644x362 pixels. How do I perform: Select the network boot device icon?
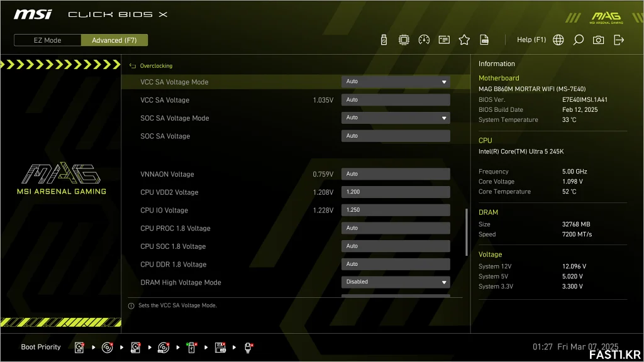pyautogui.click(x=248, y=347)
